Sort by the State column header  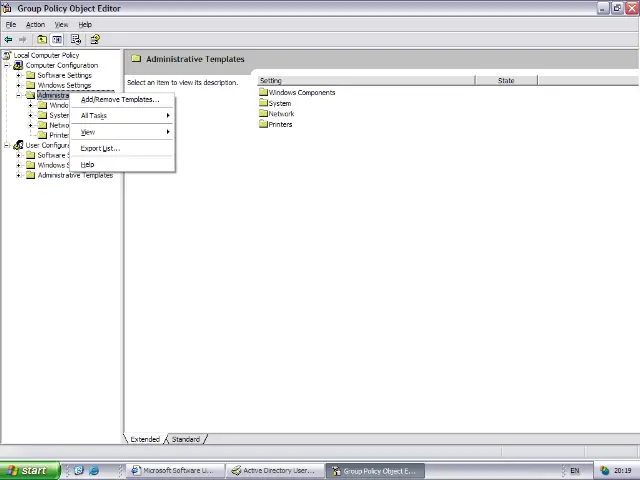(x=507, y=80)
